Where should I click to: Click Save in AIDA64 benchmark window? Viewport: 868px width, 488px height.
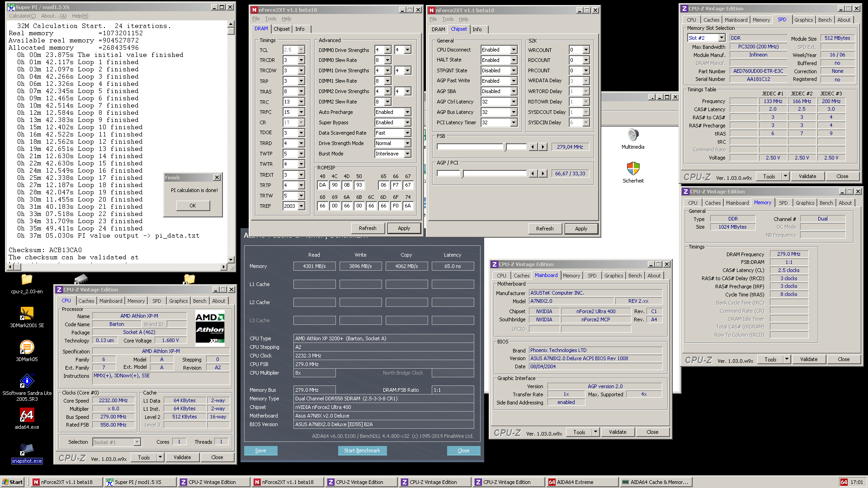[x=260, y=450]
